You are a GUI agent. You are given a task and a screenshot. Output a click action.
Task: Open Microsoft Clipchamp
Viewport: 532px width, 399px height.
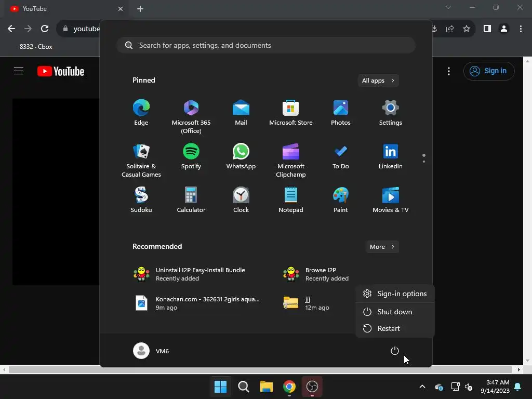(x=291, y=161)
